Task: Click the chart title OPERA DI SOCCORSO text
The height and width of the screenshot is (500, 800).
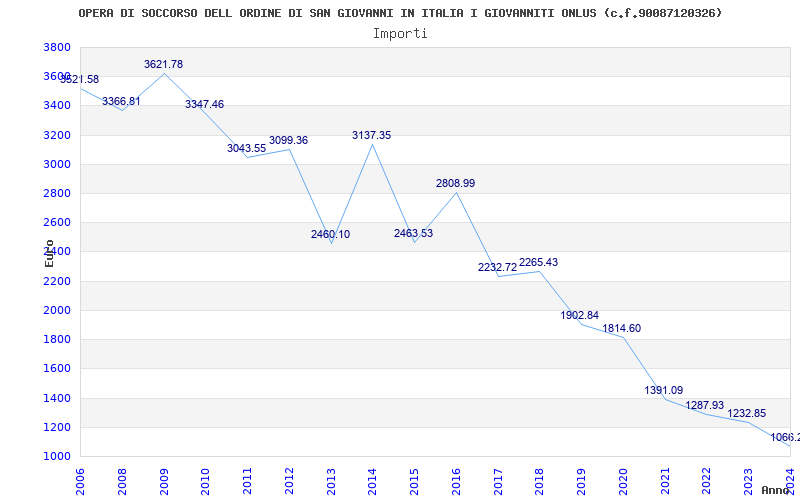Action: [x=401, y=13]
